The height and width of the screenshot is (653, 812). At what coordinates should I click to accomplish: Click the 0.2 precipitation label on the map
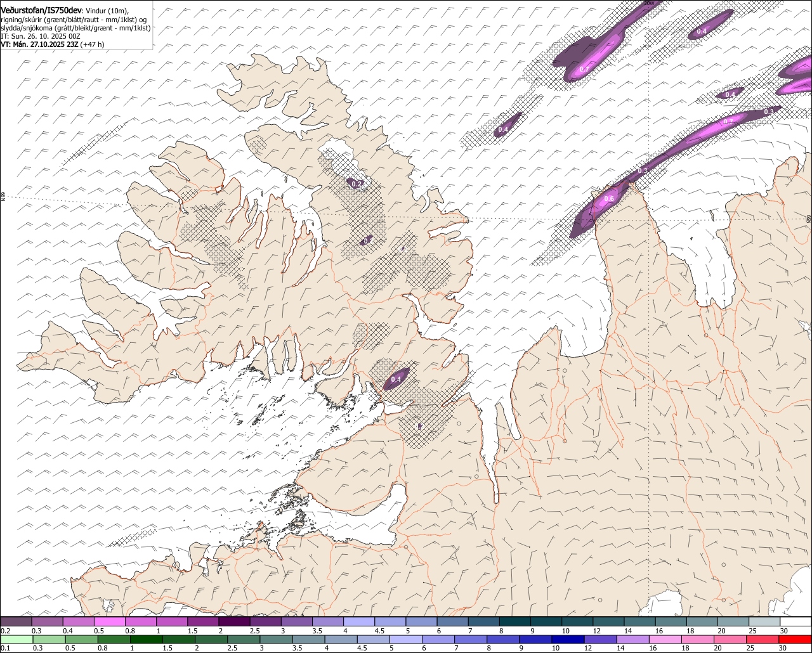[x=357, y=184]
